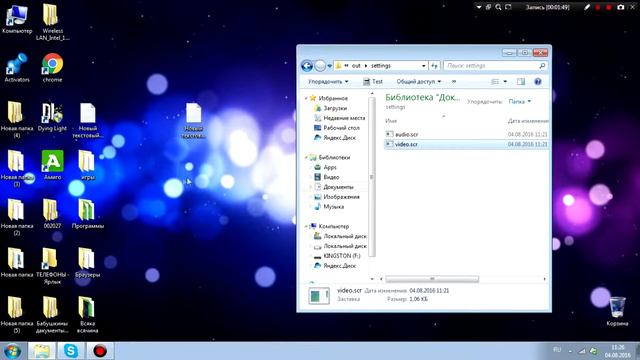Select the Браузеры folder on desktop
Screen dimensions: 640x360
click(87, 263)
